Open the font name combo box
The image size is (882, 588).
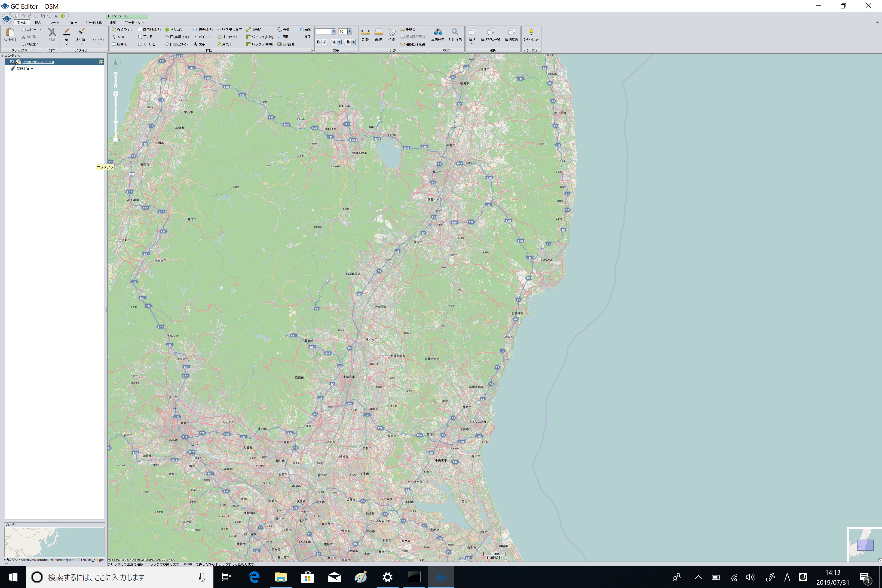(x=333, y=32)
